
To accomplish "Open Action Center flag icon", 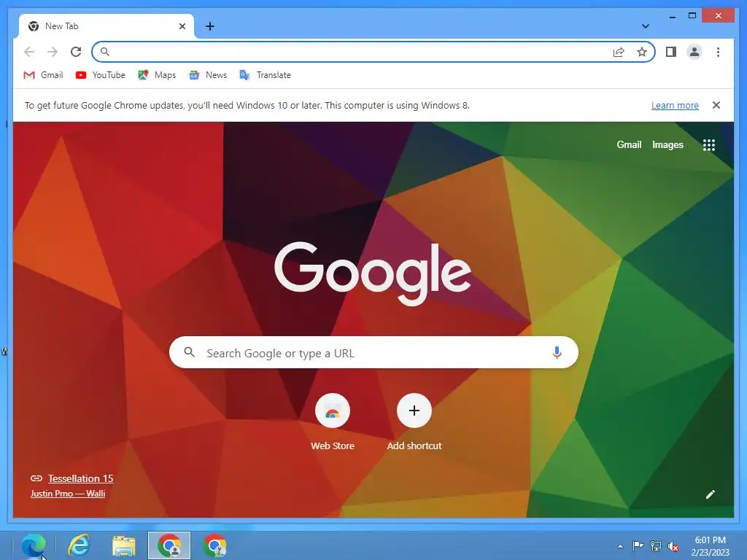I will (x=638, y=545).
